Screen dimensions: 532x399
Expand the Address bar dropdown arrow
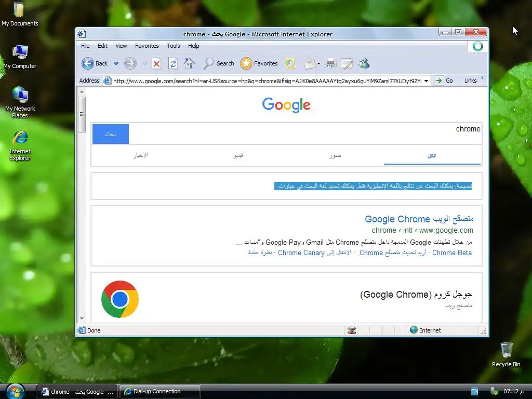point(427,81)
